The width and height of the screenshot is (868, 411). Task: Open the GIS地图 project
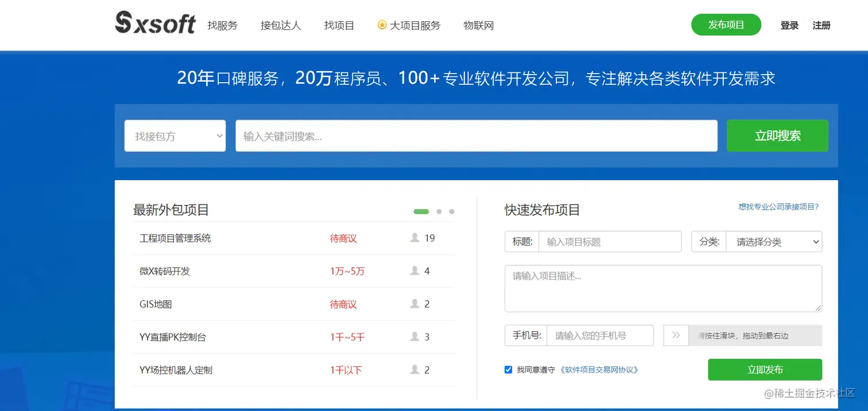tap(156, 304)
